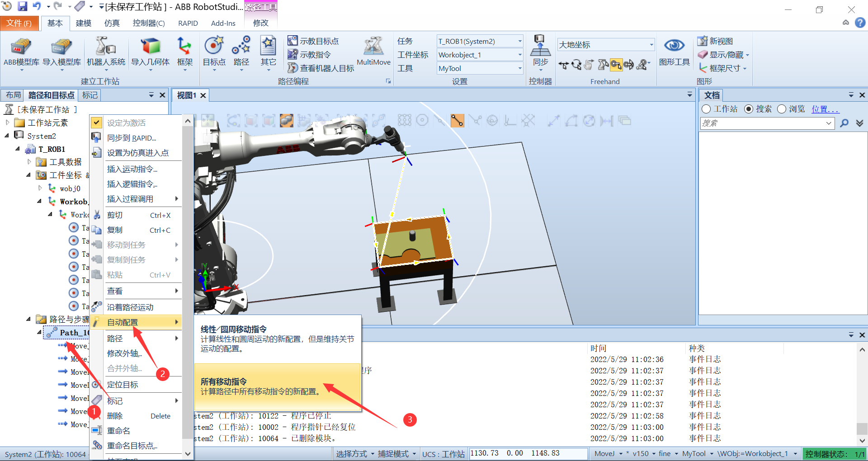
Task: Open the MyTool 工具 dropdown
Action: 520,68
